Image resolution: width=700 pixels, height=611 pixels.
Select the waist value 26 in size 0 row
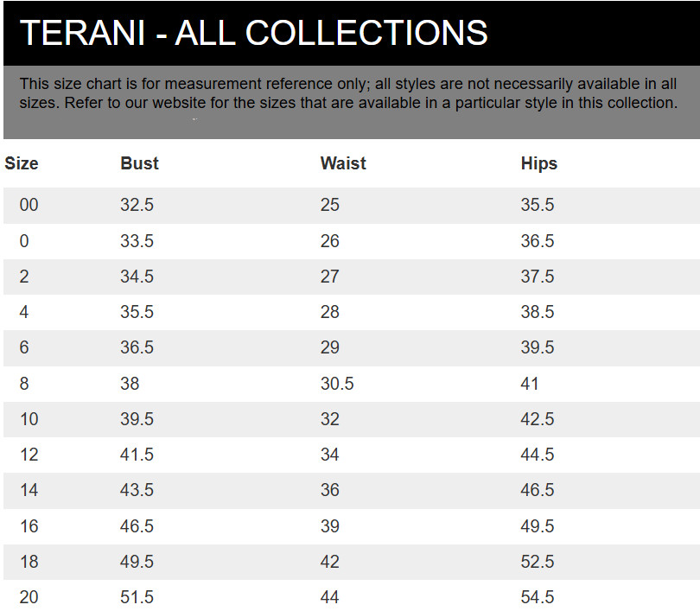tap(330, 241)
